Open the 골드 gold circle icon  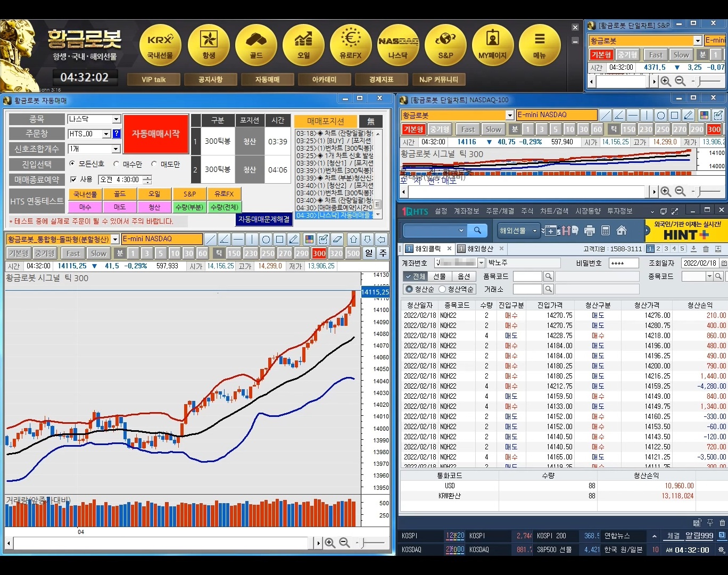tap(256, 45)
